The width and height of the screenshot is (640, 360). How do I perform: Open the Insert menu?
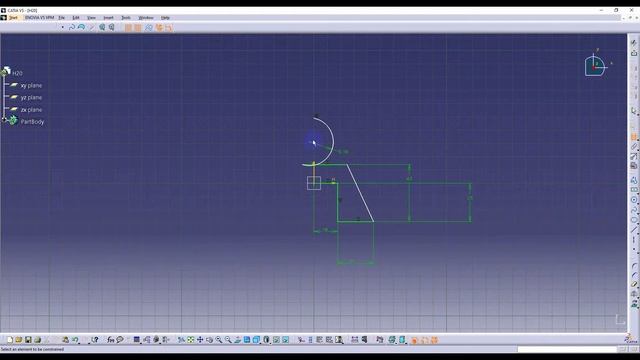click(x=108, y=18)
